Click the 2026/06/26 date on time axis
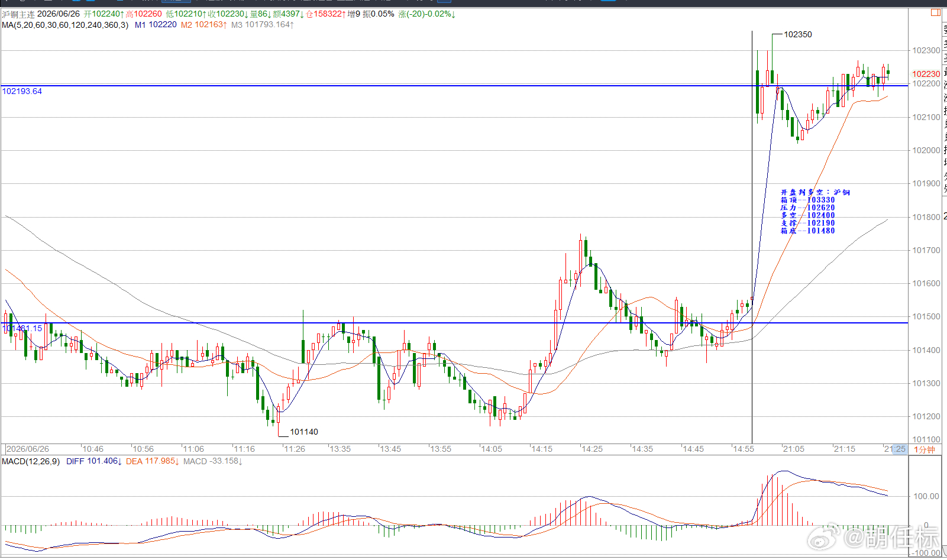947x560 pixels. pyautogui.click(x=28, y=449)
